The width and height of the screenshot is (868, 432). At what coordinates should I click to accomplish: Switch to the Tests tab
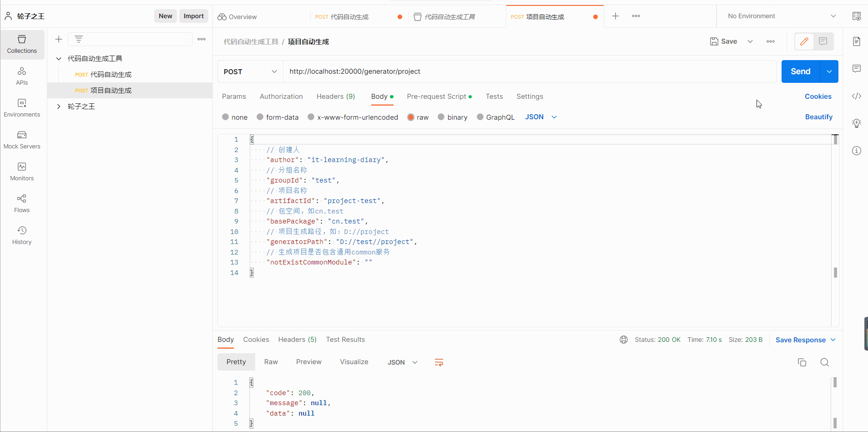494,97
